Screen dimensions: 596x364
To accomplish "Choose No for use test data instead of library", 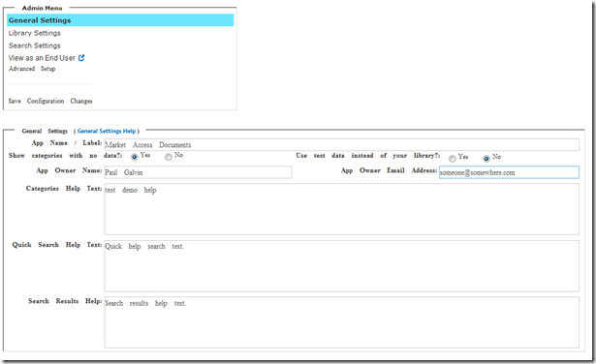I will (x=486, y=159).
